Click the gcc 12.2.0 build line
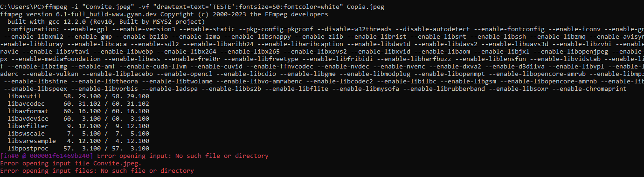 tap(106, 21)
